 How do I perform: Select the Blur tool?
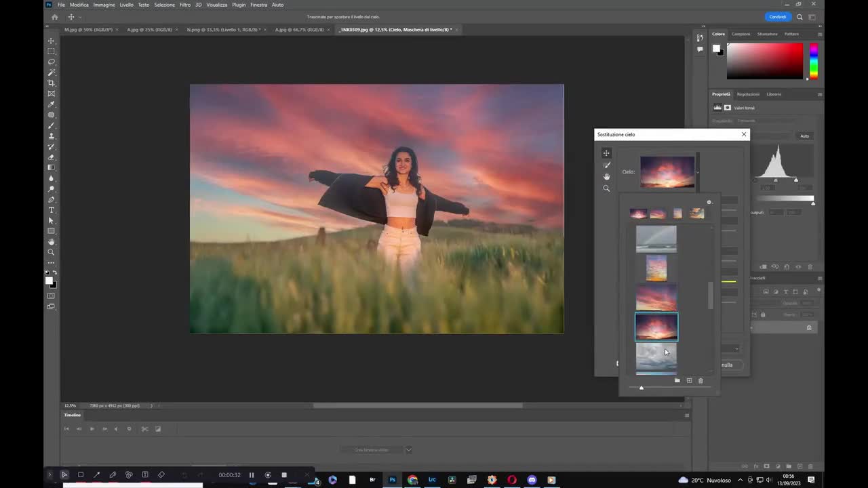click(51, 178)
